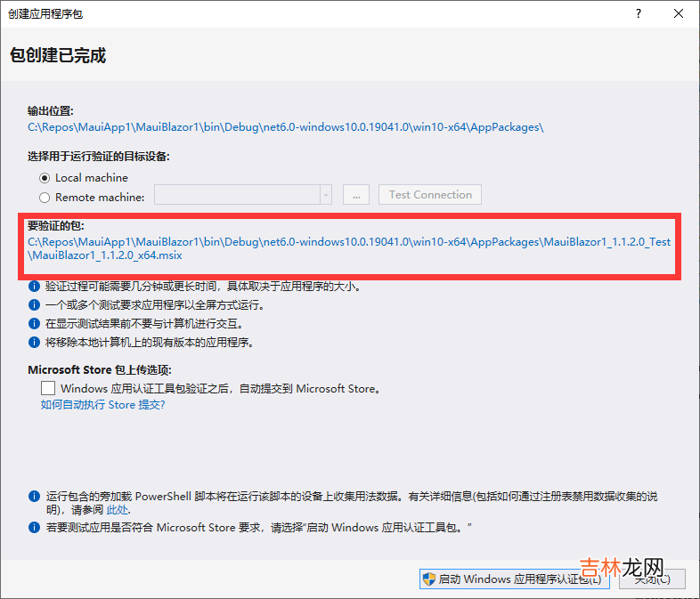This screenshot has height=599, width=700.
Task: Expand the Remote machine dropdown arrow
Action: [x=326, y=195]
